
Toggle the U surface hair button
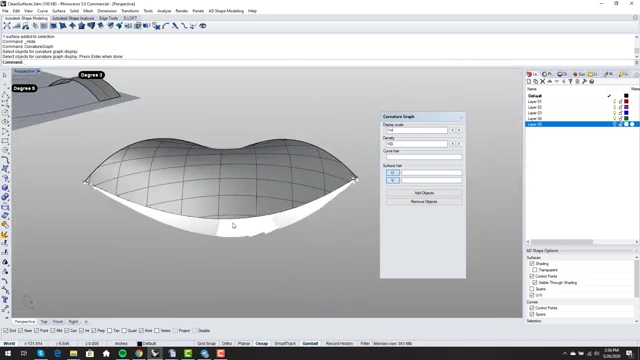[393, 173]
